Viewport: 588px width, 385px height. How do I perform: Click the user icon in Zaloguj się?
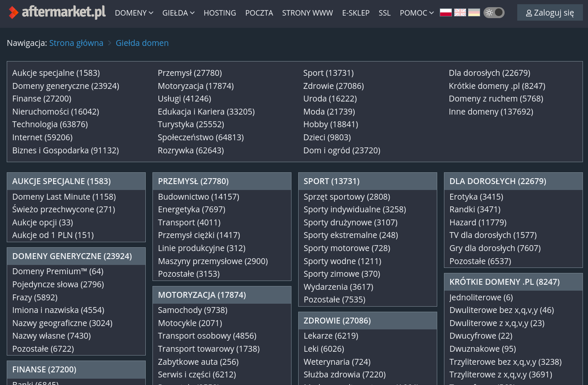click(529, 13)
